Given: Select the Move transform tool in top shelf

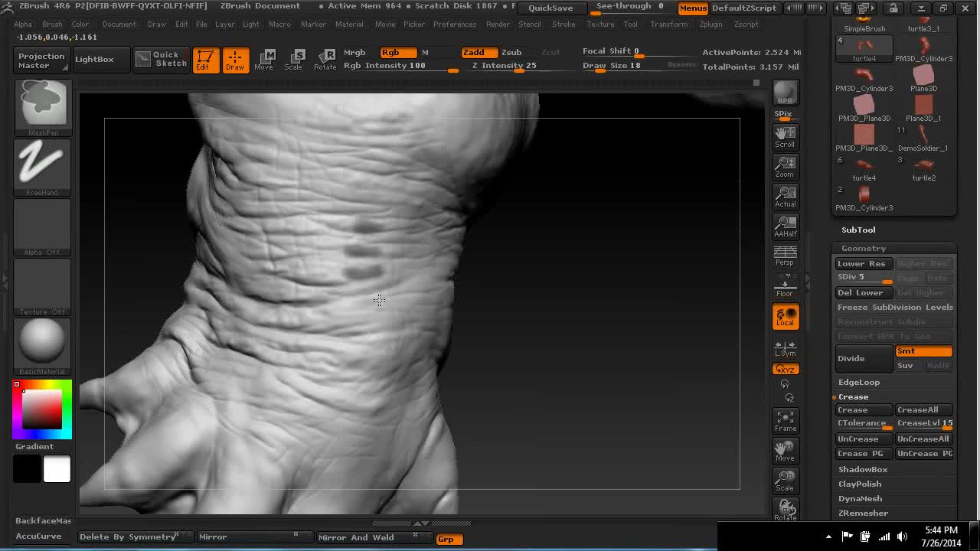Looking at the screenshot, I should [x=263, y=60].
